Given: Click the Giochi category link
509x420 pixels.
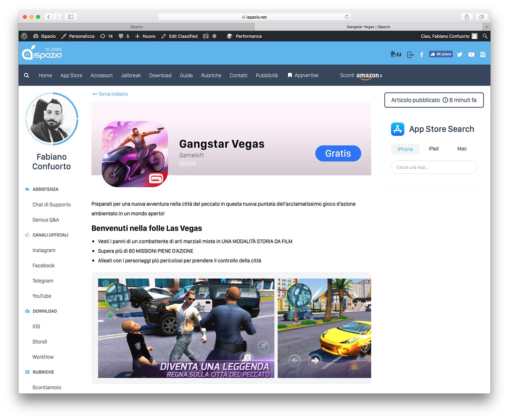Looking at the screenshot, I should click(188, 164).
